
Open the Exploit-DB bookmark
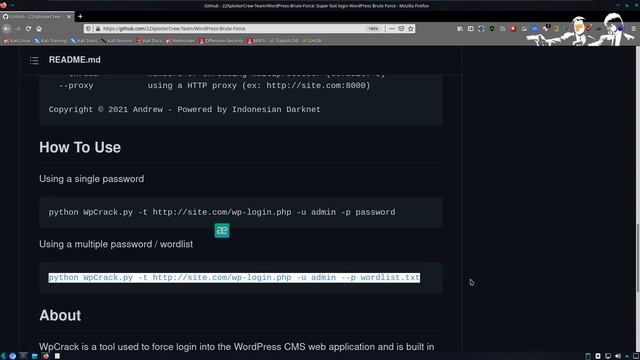pos(284,41)
